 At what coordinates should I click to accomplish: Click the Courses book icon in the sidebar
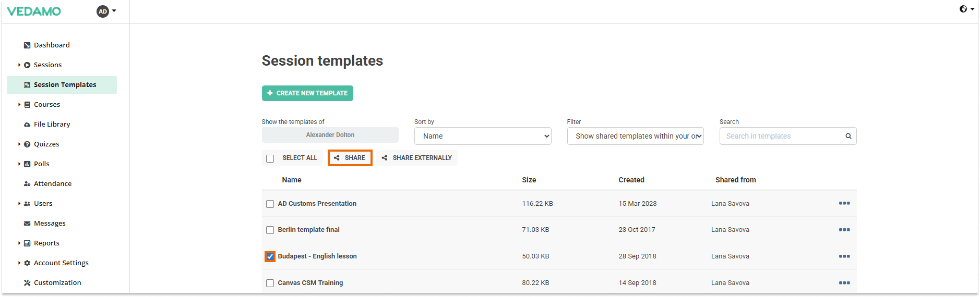27,105
